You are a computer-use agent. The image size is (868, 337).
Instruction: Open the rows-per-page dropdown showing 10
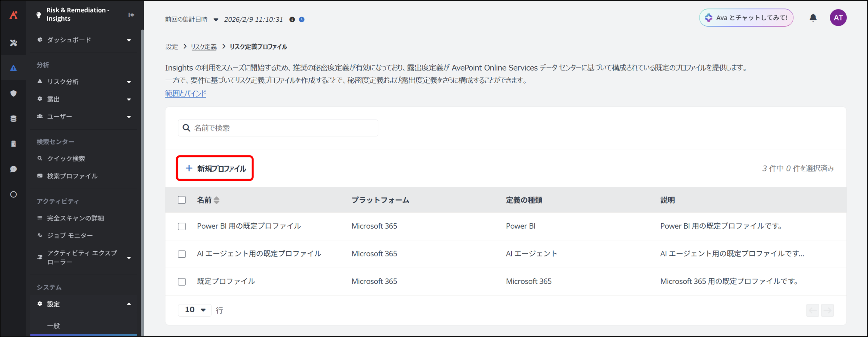[195, 310]
